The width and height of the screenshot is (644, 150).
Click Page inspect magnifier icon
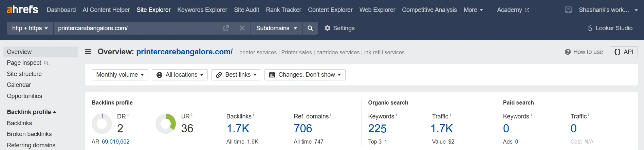pyautogui.click(x=46, y=63)
